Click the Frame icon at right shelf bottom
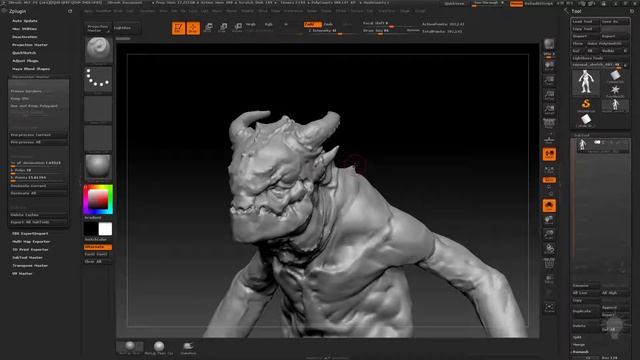 pos(549,307)
